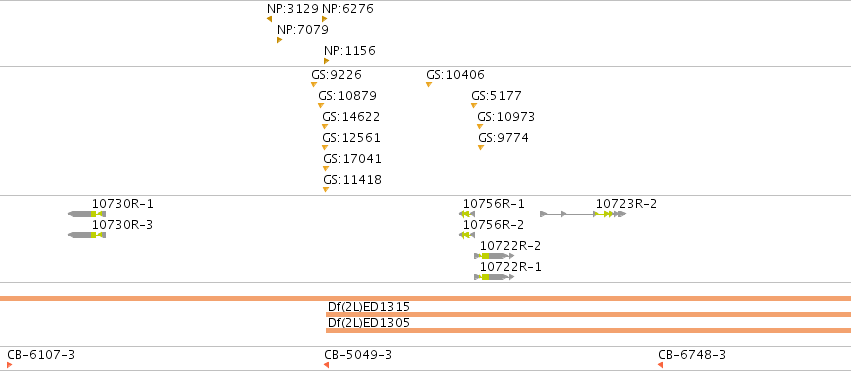851x371 pixels.
Task: Select the CB-6748-3 arrow marker
Action: [661, 365]
